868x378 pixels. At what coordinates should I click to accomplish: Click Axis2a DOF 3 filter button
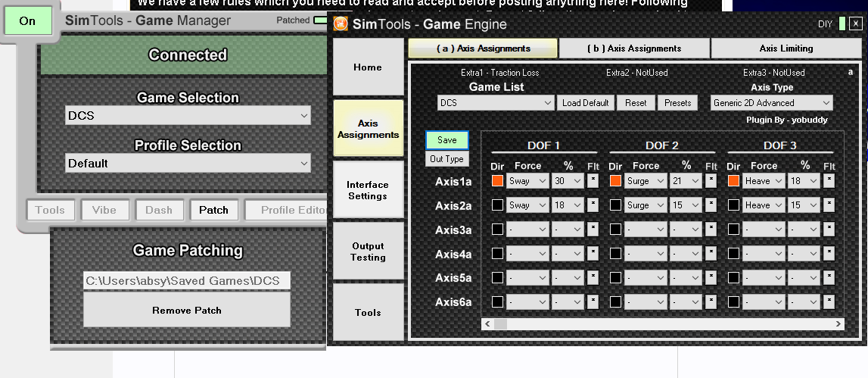(x=829, y=205)
